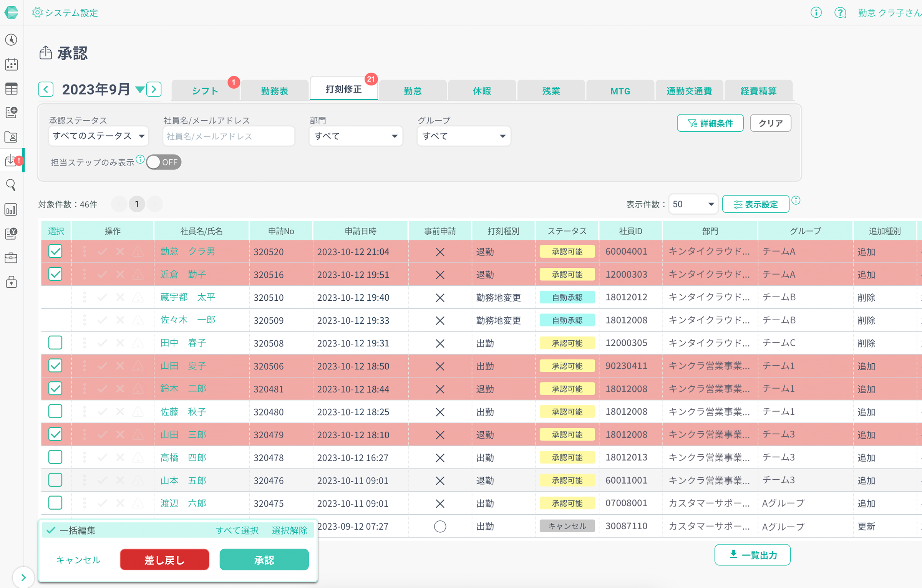This screenshot has width=922, height=588.
Task: Click reject X icon in 田中 春子 row
Action: pos(120,343)
